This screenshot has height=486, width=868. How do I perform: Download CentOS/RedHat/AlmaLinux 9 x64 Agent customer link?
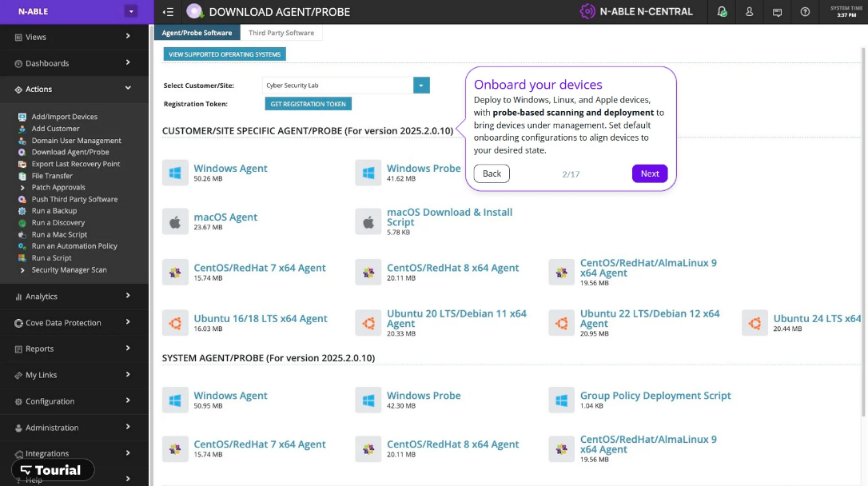(x=648, y=268)
